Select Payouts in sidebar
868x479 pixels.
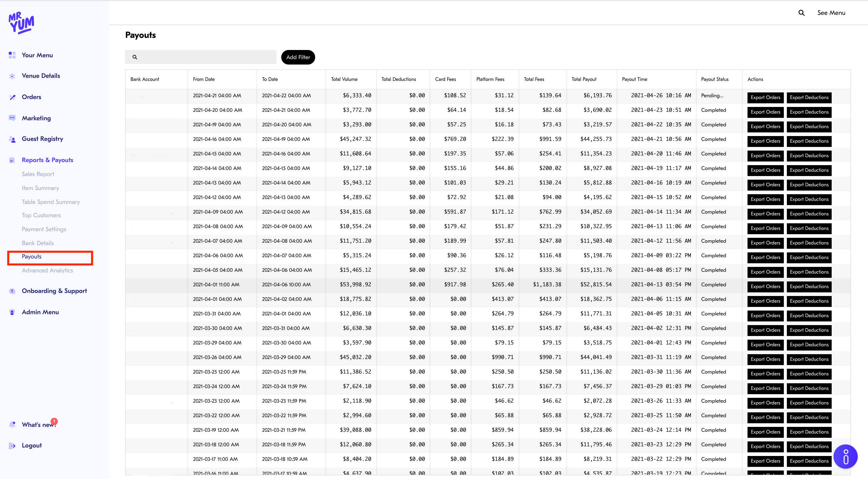coord(32,257)
